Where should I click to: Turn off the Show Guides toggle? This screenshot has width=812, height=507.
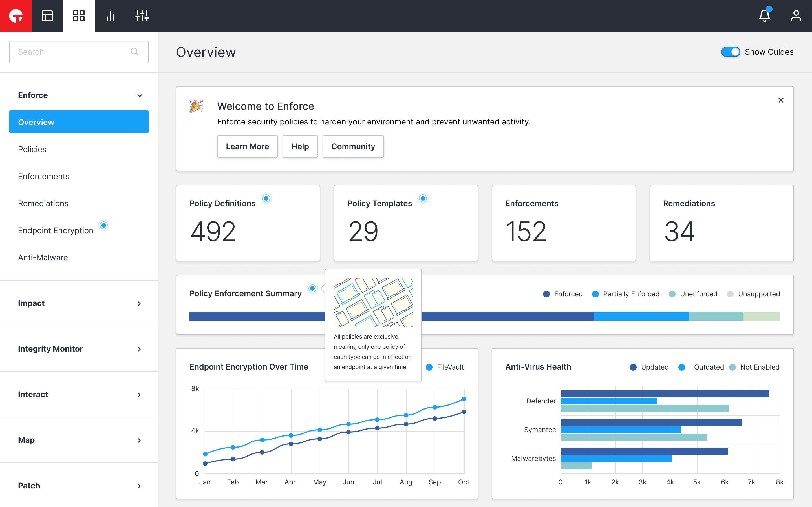(x=731, y=52)
